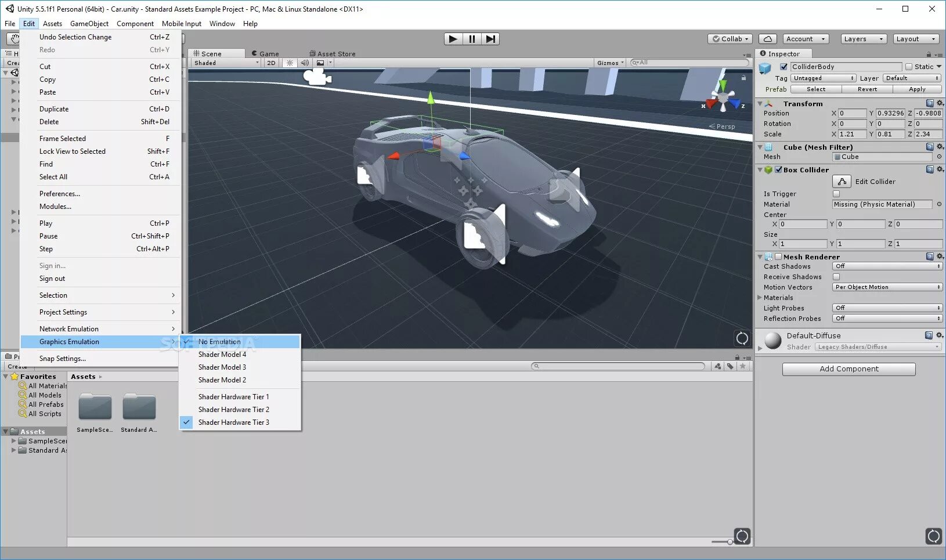Click the Pause button in the toolbar
The image size is (946, 560).
[x=472, y=39]
